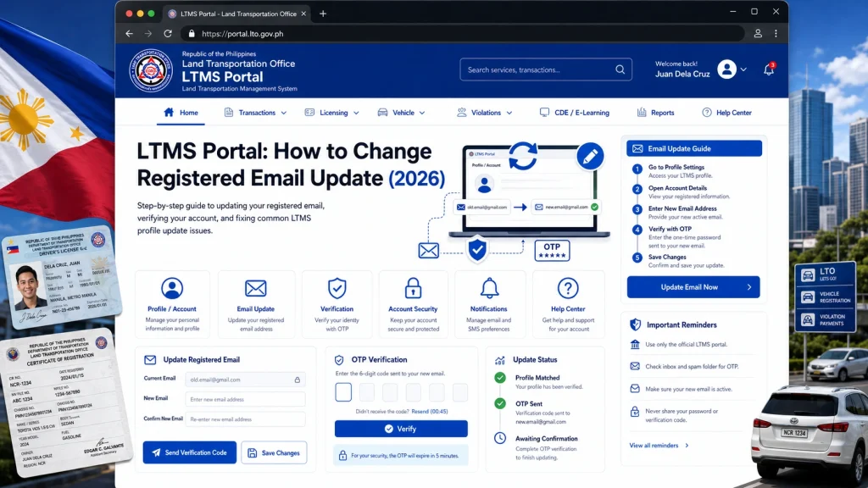This screenshot has height=488, width=868.
Task: Click the Update Registered Email envelope icon
Action: pos(150,359)
